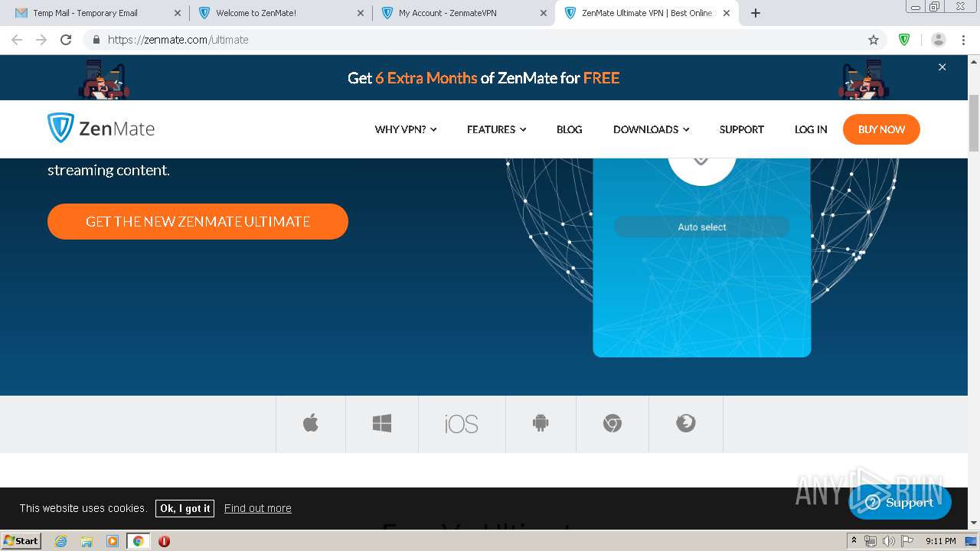Click GET THE NEW ZENMATE ULTIMATE
This screenshot has width=980, height=551.
[198, 221]
